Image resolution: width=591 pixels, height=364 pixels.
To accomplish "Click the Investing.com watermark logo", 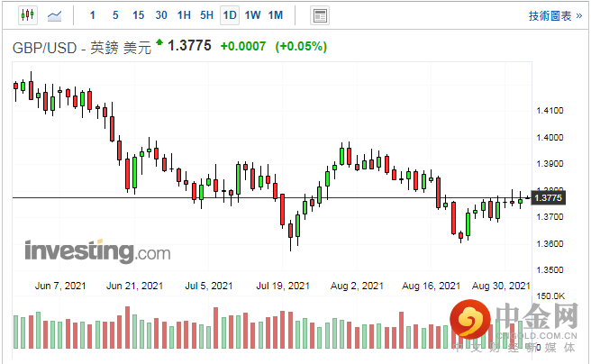I will [97, 250].
